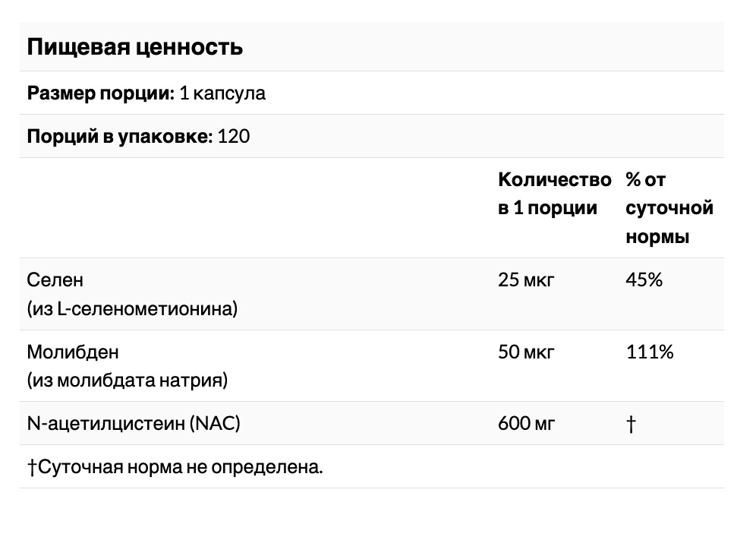Click the 'Пищевая ценность' heading
The height and width of the screenshot is (559, 756).
click(x=134, y=47)
